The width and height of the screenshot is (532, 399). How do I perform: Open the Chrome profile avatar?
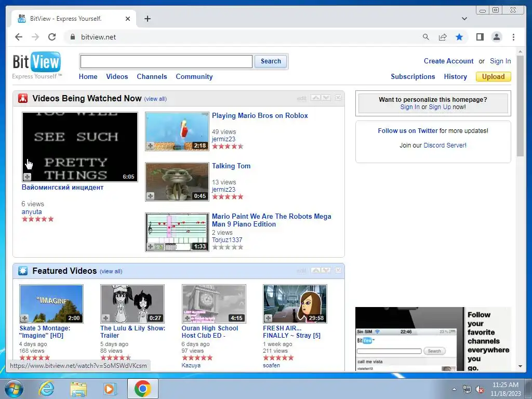tap(497, 37)
